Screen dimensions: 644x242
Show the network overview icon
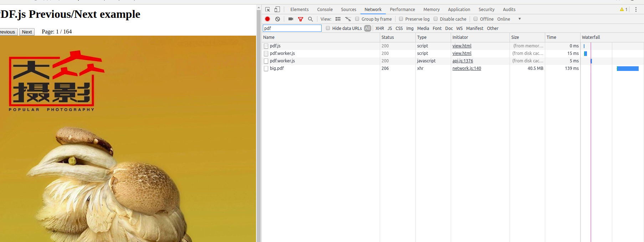[x=348, y=19]
